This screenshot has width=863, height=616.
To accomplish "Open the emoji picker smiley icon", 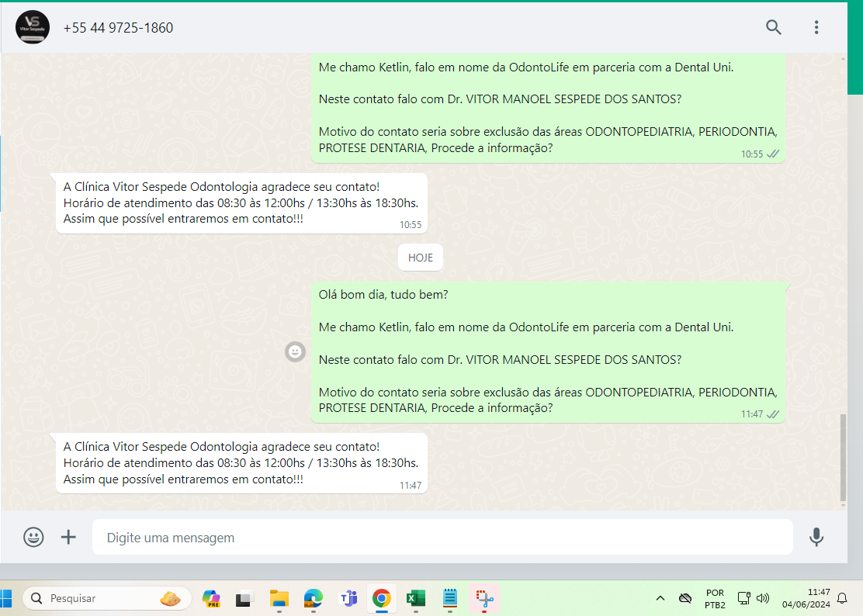I will tap(33, 537).
